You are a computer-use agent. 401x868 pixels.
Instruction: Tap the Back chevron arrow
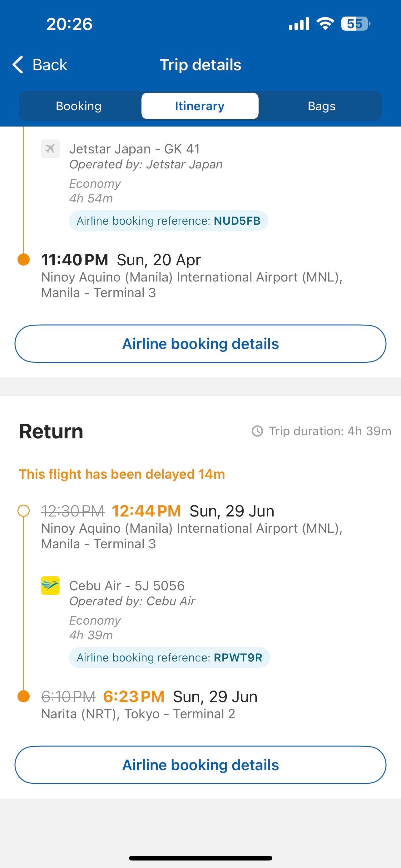pyautogui.click(x=18, y=64)
